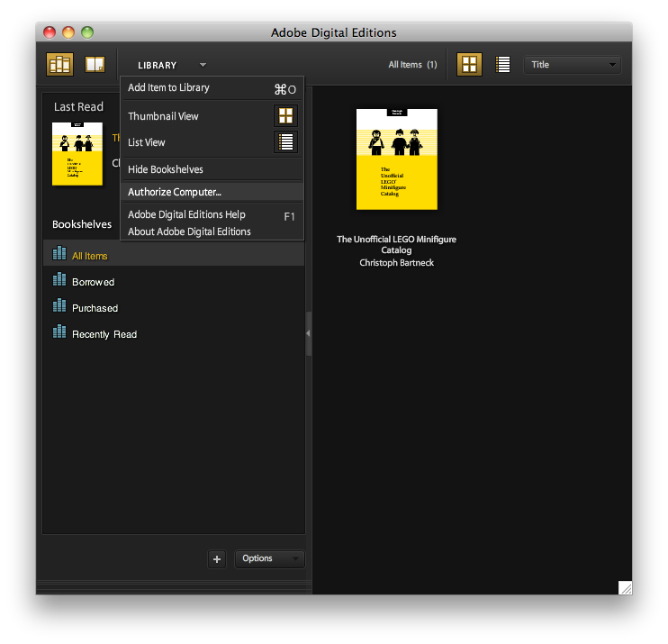Open bookshelf Options dropdown
This screenshot has width=668, height=644.
[270, 559]
